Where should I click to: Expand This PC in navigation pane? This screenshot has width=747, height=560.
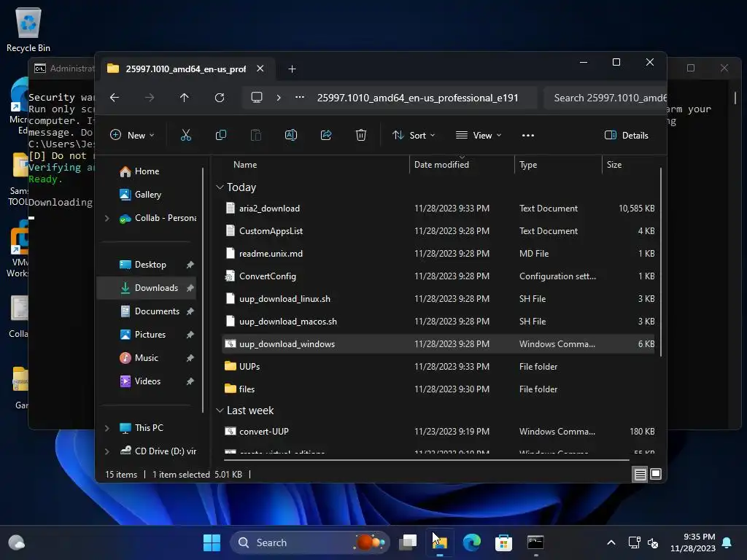[x=107, y=428]
